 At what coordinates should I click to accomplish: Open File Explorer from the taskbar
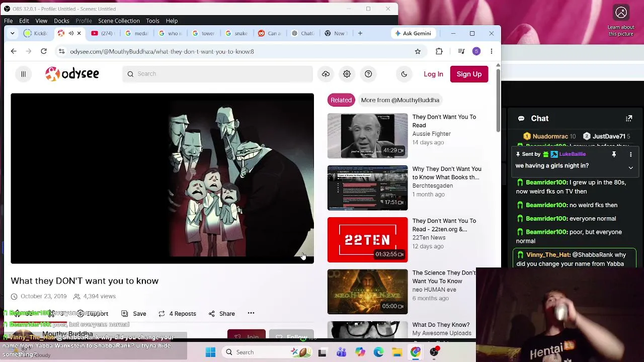[x=397, y=352]
